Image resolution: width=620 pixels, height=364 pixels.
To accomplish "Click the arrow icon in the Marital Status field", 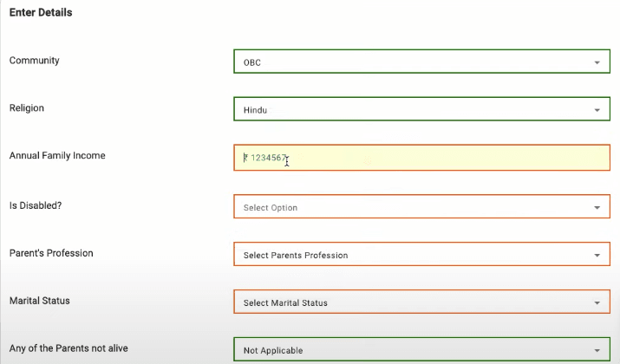I will (597, 303).
